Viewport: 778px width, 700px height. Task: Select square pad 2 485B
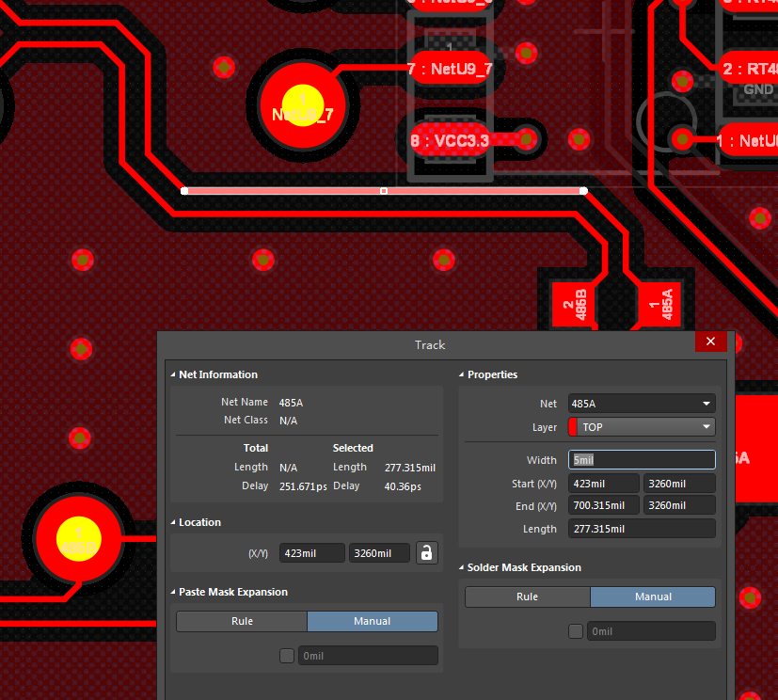coord(575,305)
